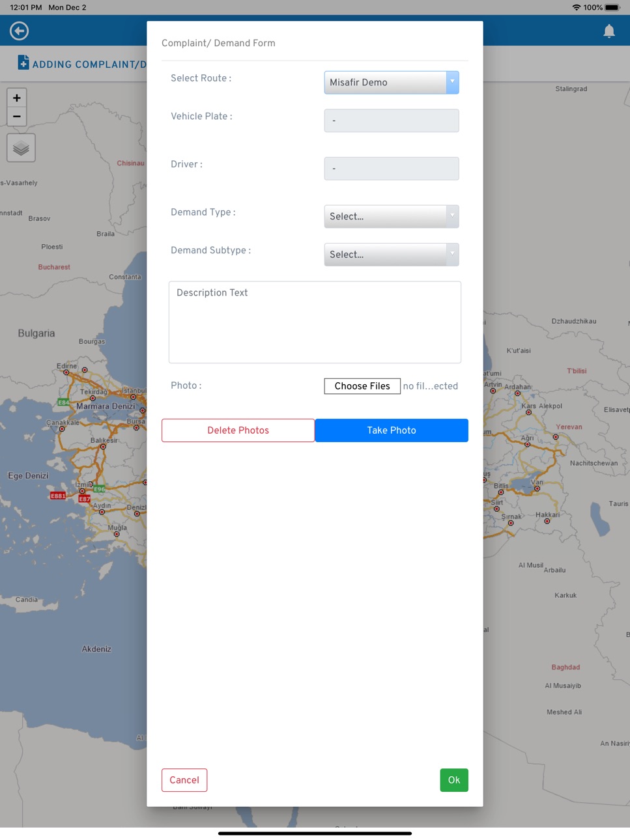Image resolution: width=630 pixels, height=840 pixels.
Task: Click Chisinau on the map
Action: pyautogui.click(x=130, y=163)
